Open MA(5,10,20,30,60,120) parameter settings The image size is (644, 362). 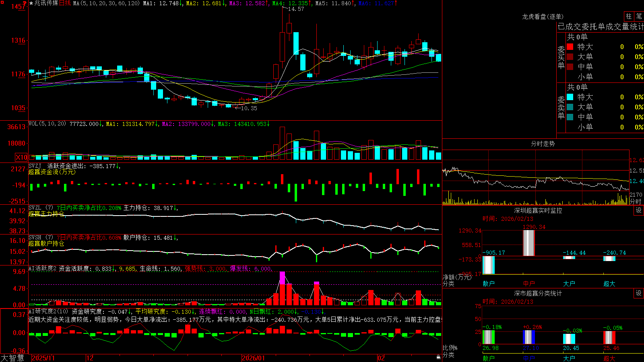point(106,3)
